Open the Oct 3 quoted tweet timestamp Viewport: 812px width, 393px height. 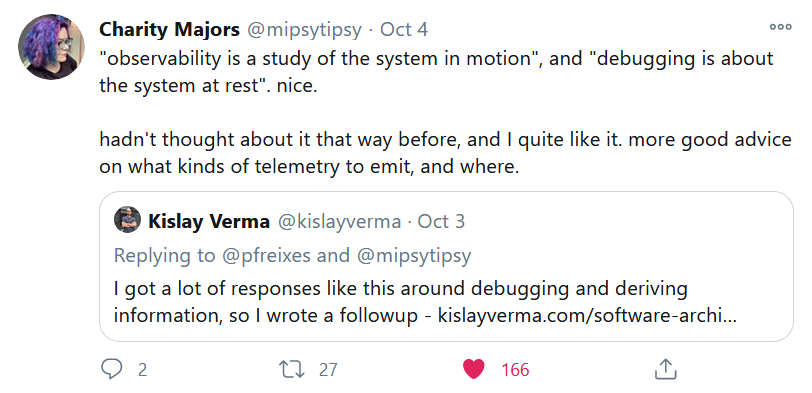click(x=441, y=222)
